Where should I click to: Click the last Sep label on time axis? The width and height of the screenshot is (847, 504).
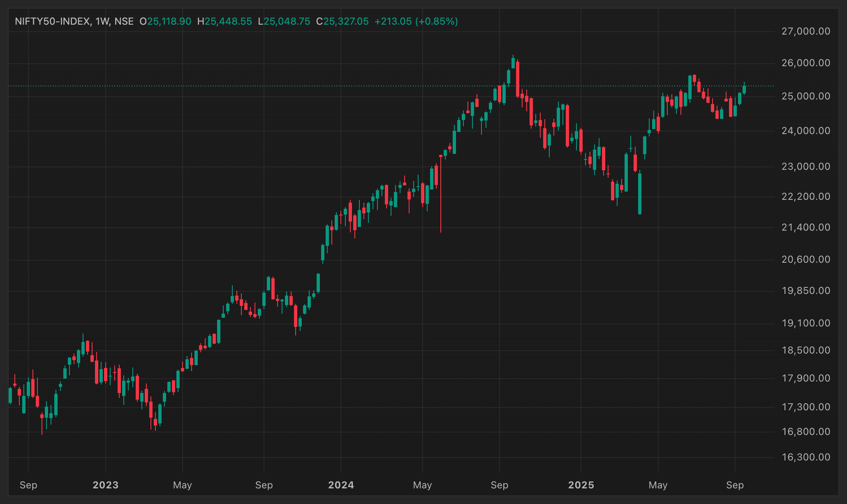(x=735, y=485)
